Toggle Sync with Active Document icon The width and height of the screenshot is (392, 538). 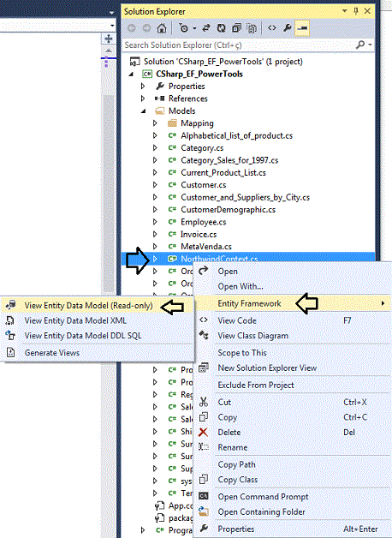(x=206, y=28)
